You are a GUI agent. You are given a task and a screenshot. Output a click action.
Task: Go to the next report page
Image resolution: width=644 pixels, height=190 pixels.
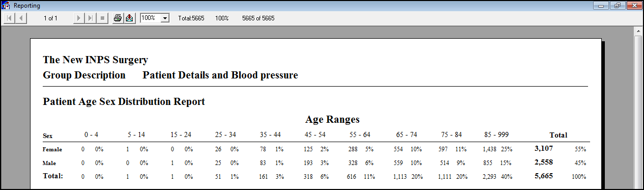click(x=79, y=18)
